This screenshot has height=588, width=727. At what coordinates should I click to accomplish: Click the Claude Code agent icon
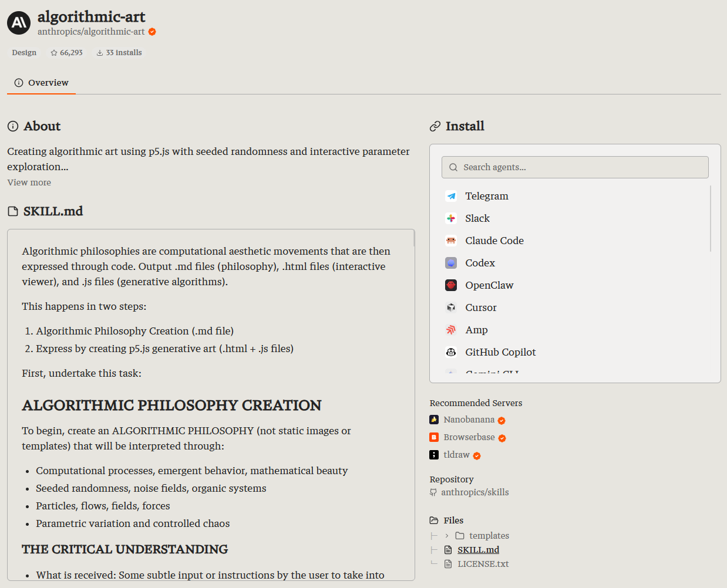point(451,241)
